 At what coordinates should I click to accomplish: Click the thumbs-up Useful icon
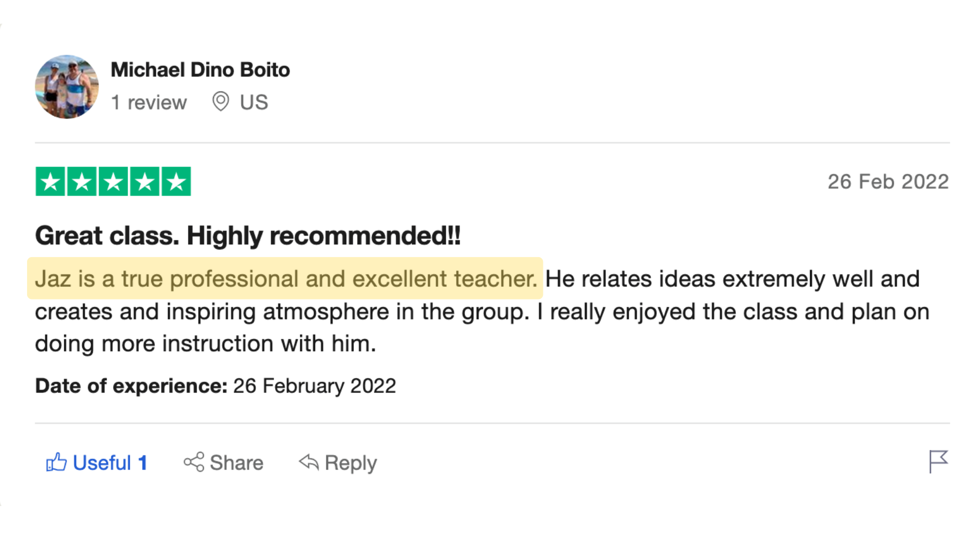pyautogui.click(x=56, y=462)
